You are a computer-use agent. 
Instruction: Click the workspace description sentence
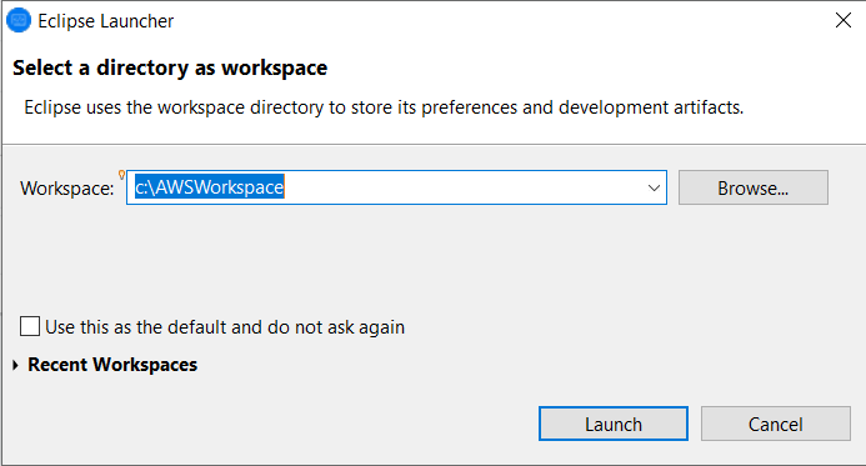[383, 107]
